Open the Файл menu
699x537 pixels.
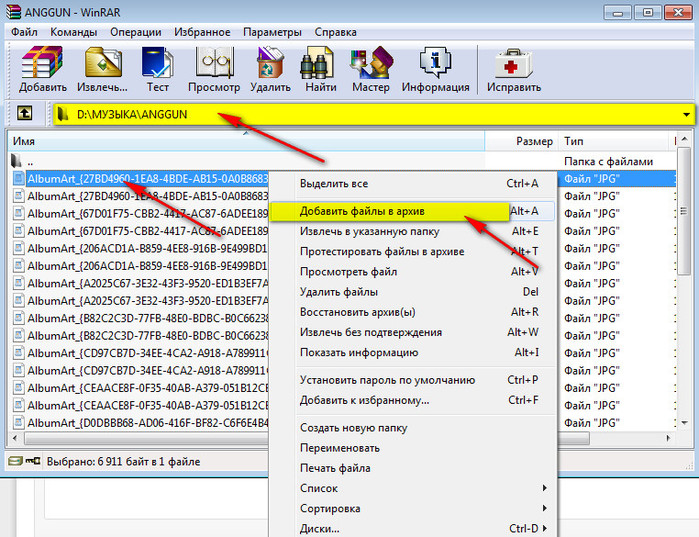[x=24, y=32]
